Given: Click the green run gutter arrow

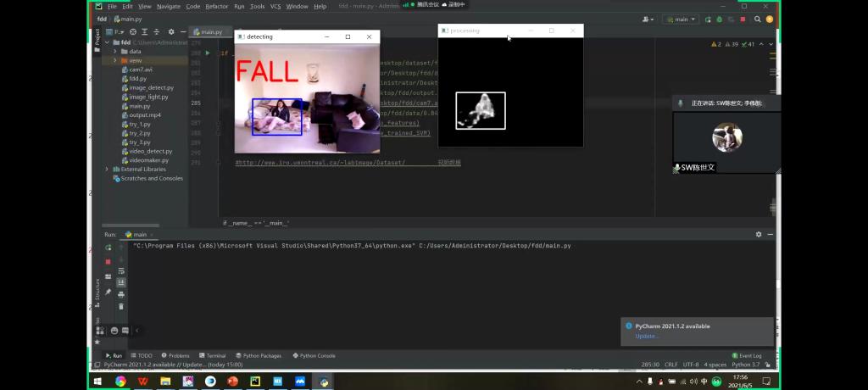Looking at the screenshot, I should pos(208,53).
